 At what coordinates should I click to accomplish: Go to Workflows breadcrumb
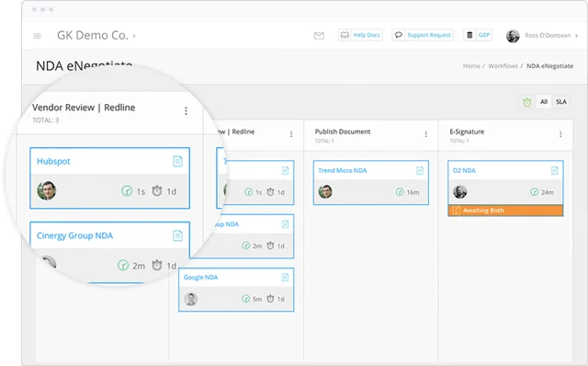[x=503, y=66]
